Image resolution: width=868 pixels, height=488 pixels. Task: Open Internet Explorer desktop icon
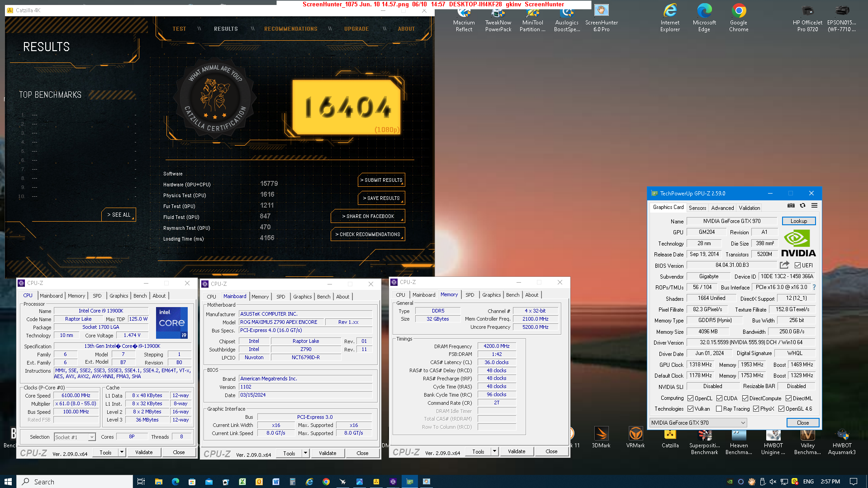670,19
